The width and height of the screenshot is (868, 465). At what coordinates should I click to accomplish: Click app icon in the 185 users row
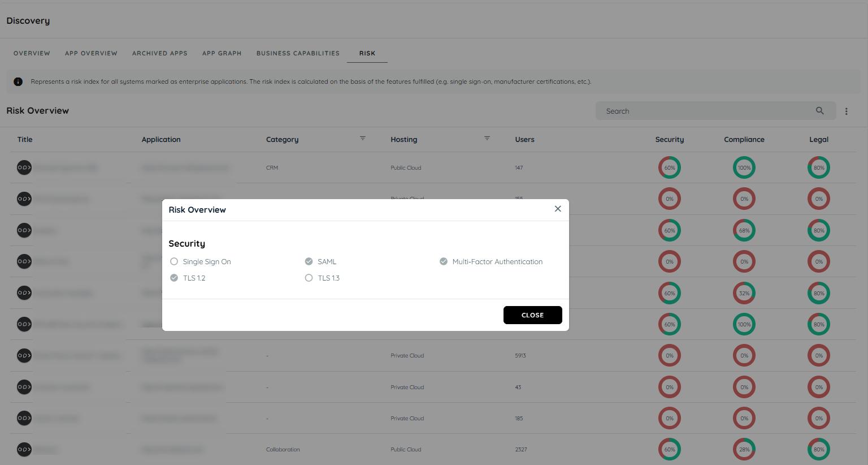[24, 418]
